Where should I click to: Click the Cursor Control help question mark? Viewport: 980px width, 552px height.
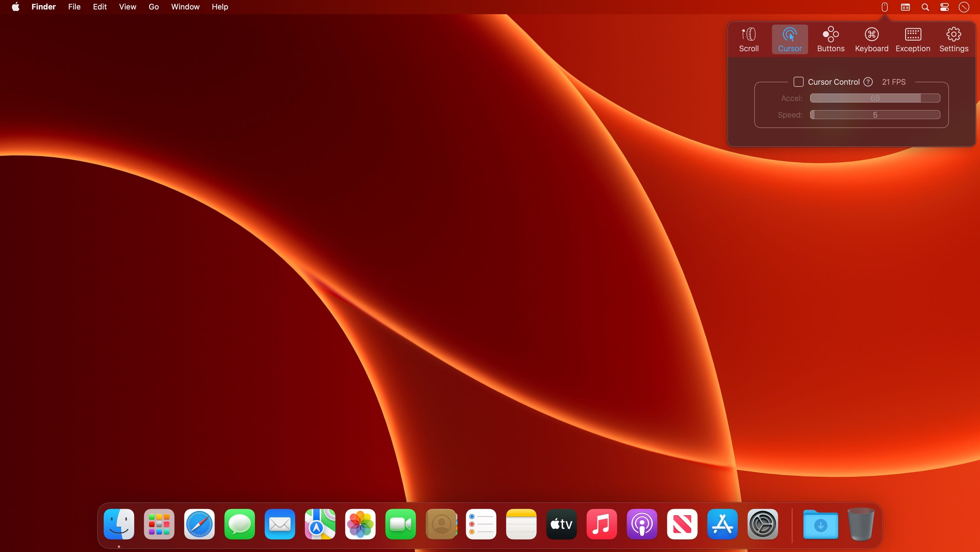868,82
